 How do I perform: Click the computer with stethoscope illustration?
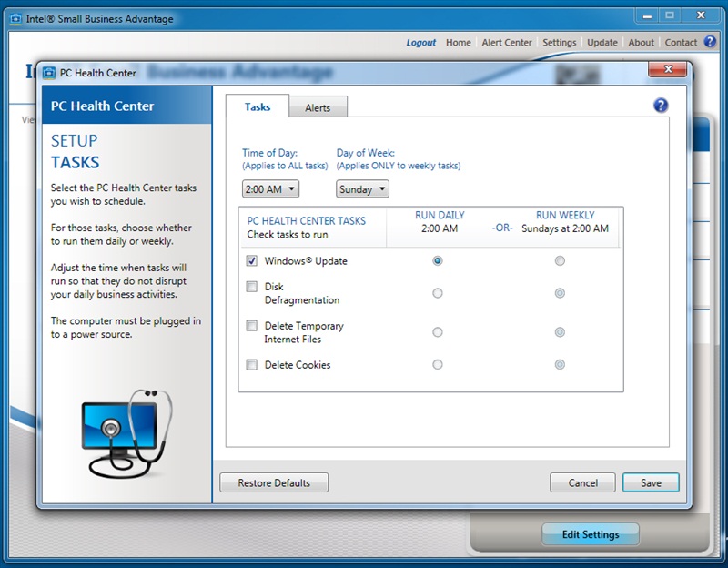point(126,433)
